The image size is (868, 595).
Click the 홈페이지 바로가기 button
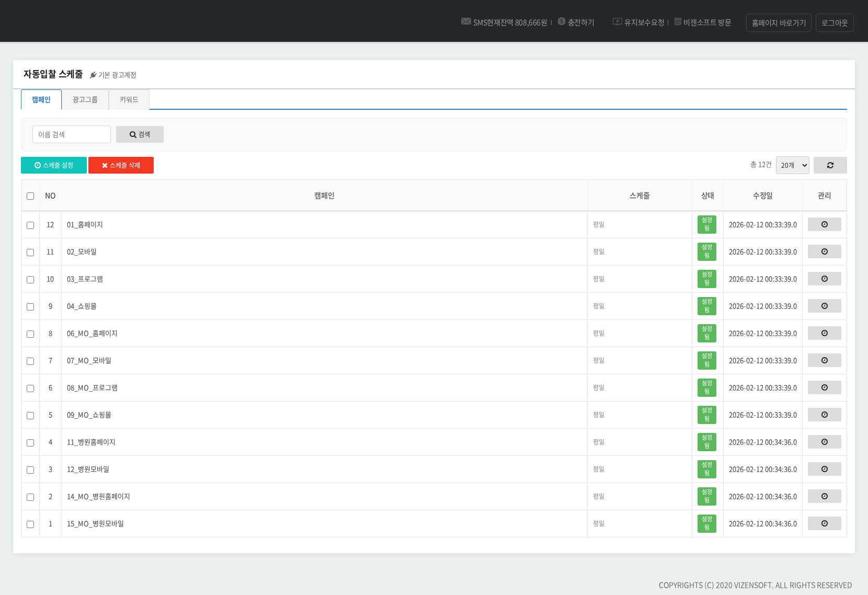pos(778,23)
